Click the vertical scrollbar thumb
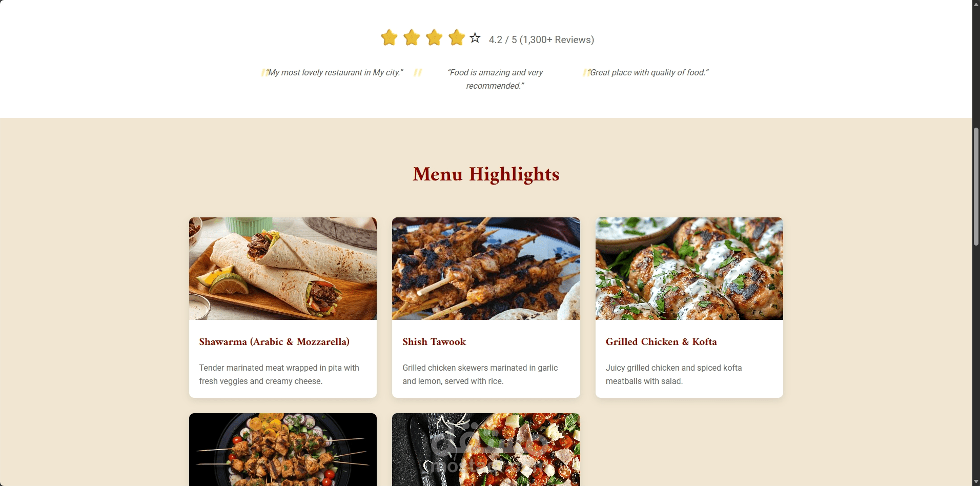Viewport: 980px width, 486px height. tap(976, 187)
